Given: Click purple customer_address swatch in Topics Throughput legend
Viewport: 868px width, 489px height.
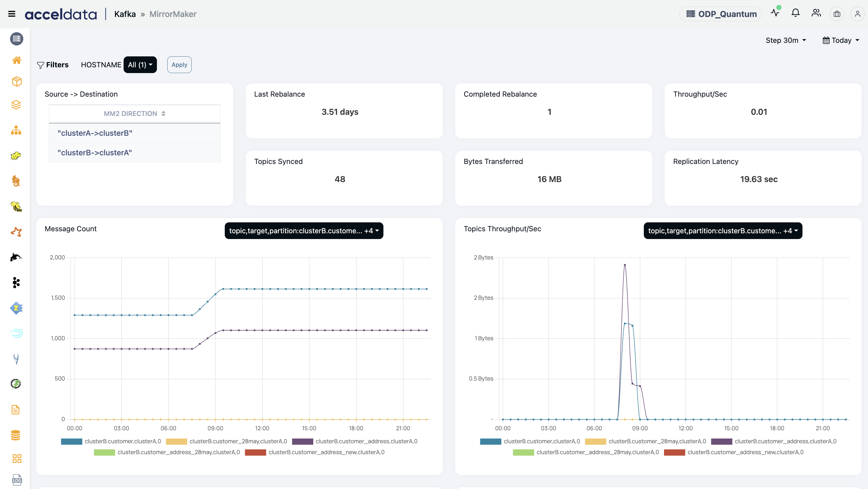Looking at the screenshot, I should 722,442.
